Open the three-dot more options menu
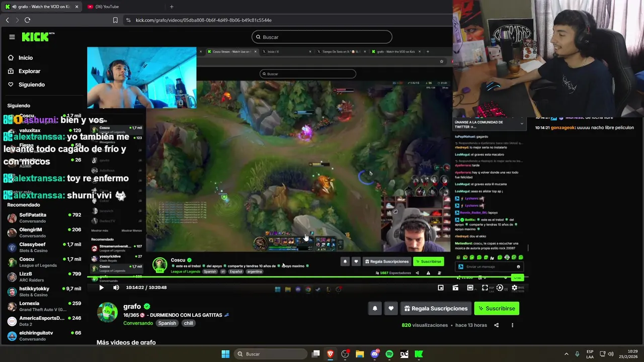This screenshot has width=644, height=362. (512, 325)
